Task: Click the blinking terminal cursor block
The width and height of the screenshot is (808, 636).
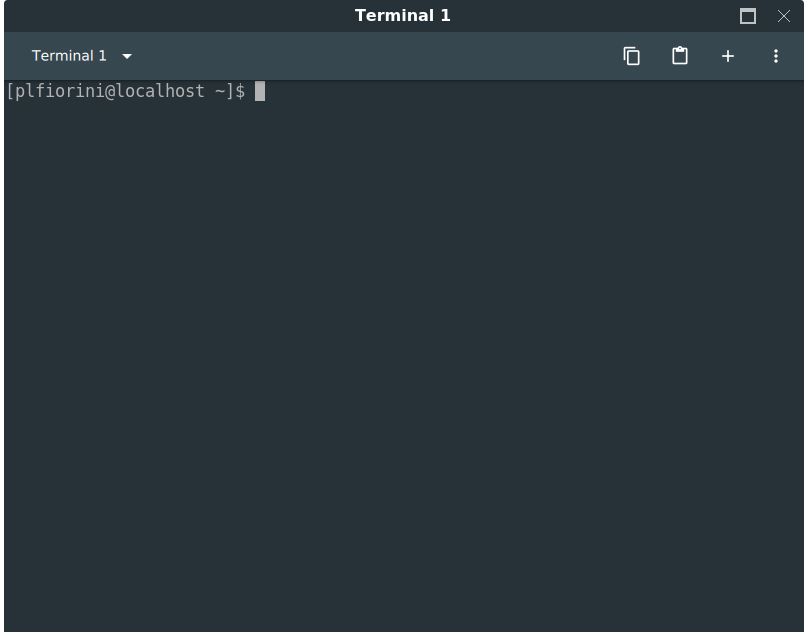Action: [261, 91]
